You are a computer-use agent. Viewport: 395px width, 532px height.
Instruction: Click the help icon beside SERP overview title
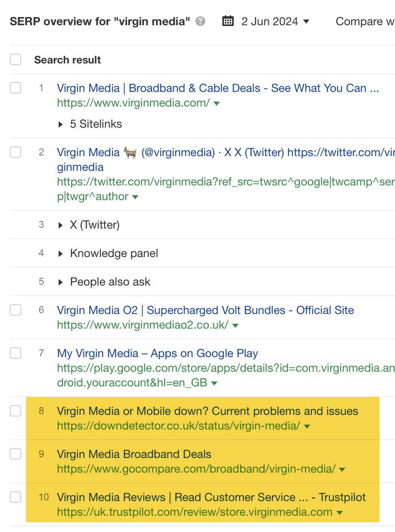(200, 22)
